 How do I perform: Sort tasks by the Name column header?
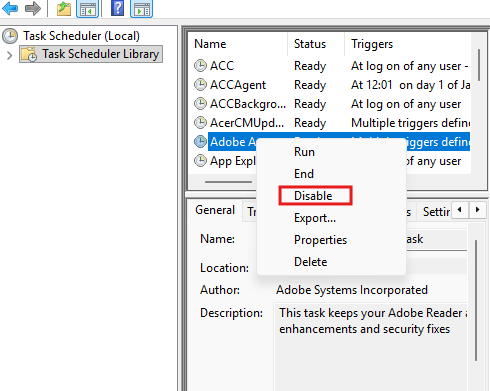pyautogui.click(x=238, y=44)
